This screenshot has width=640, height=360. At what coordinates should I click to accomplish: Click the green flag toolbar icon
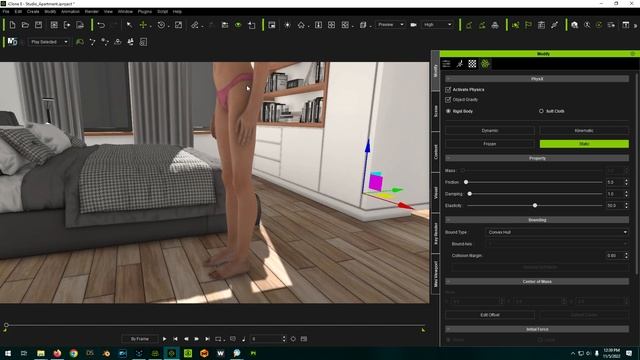click(x=529, y=25)
